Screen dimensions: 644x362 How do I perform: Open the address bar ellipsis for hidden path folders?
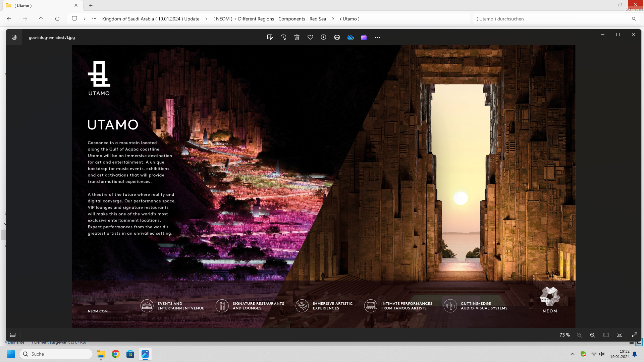pos(94,19)
